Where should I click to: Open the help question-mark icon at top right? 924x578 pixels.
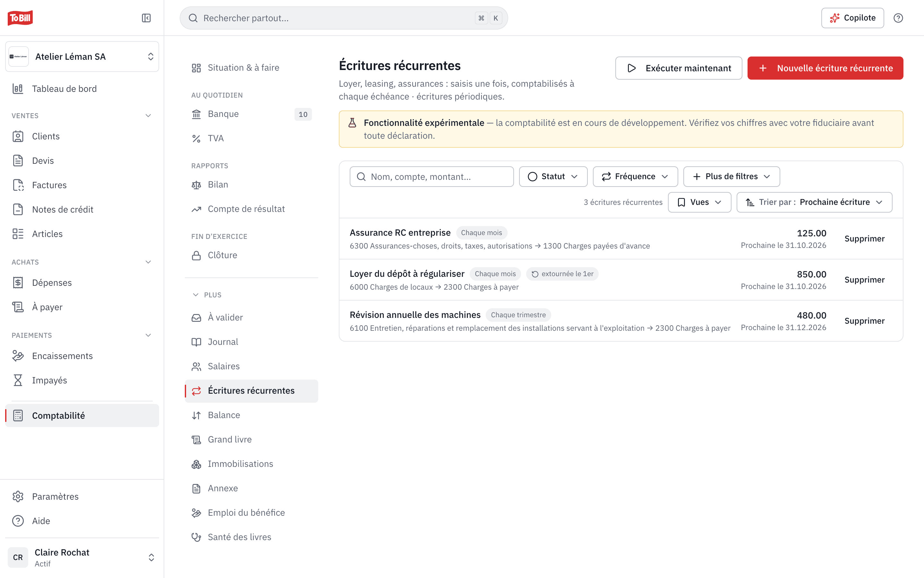[x=898, y=18]
